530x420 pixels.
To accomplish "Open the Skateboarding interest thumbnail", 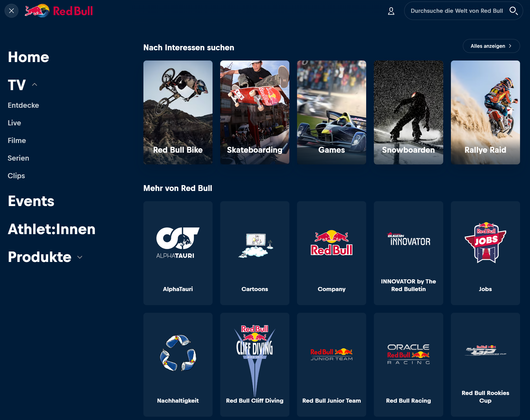I will (x=255, y=112).
